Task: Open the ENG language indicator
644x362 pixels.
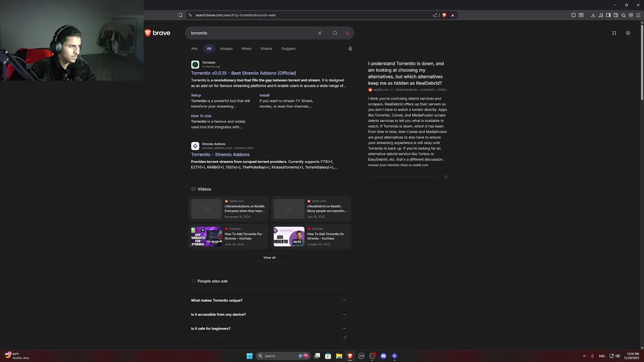Action: pos(602,356)
